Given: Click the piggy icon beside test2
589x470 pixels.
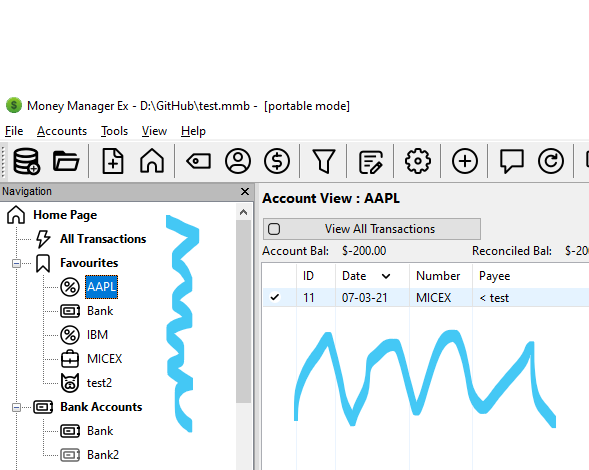Looking at the screenshot, I should (x=70, y=383).
